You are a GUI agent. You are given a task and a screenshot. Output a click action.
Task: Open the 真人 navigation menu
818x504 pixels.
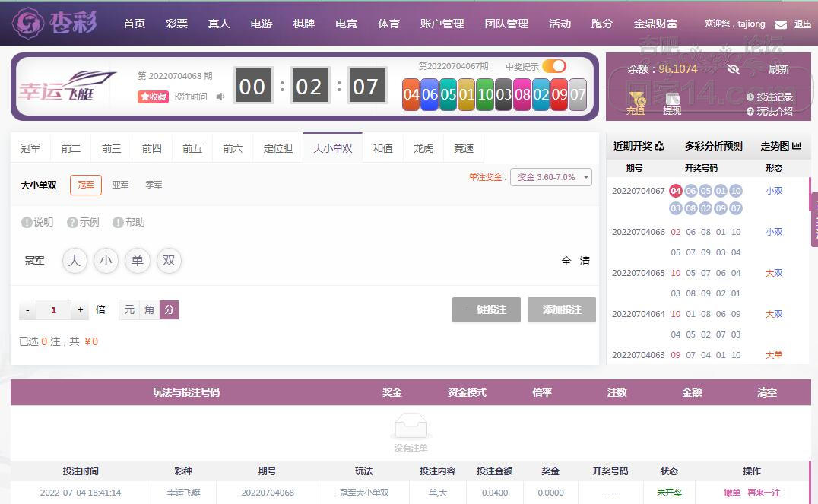[219, 24]
